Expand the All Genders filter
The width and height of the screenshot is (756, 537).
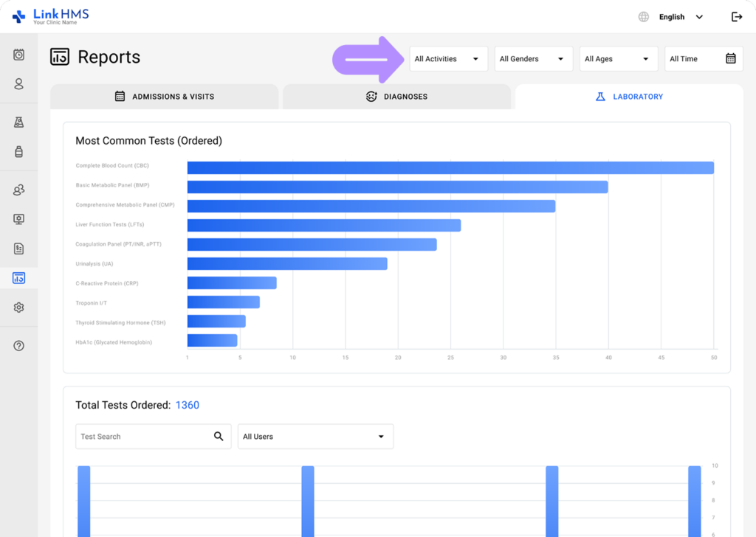(x=533, y=59)
